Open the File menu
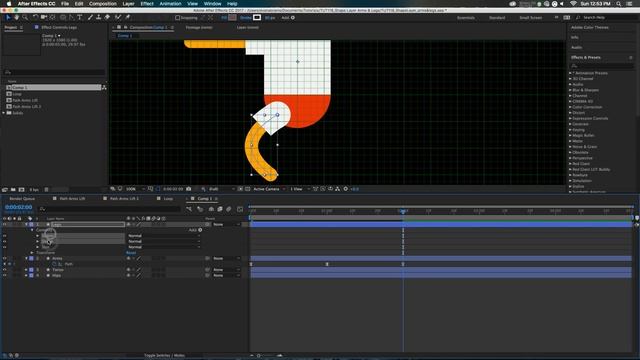This screenshot has height=360, width=640. tap(65, 4)
